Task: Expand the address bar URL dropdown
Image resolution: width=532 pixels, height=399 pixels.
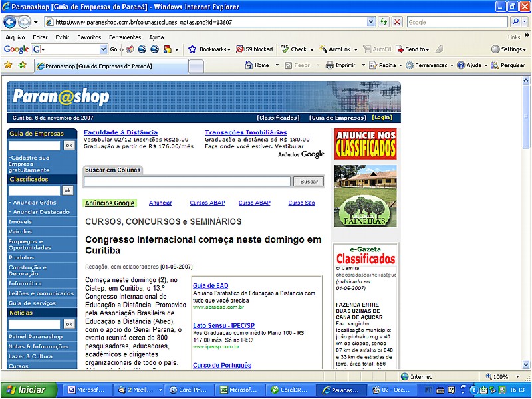Action: coord(371,22)
